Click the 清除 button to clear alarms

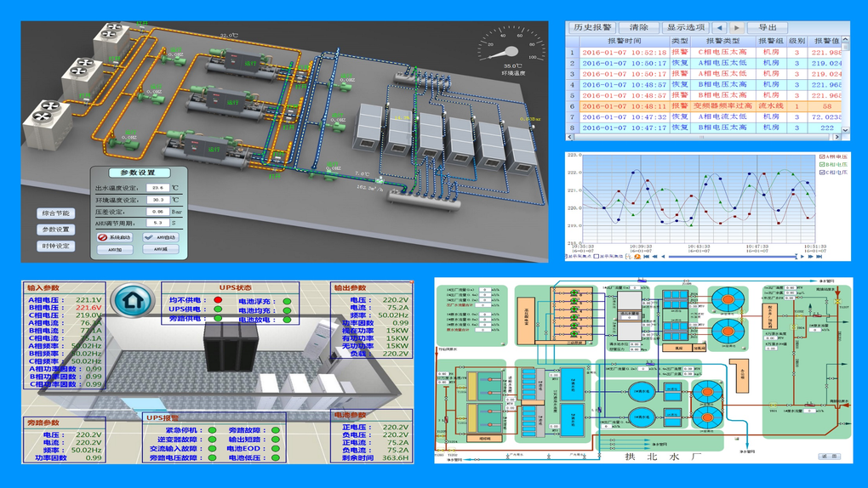click(638, 27)
